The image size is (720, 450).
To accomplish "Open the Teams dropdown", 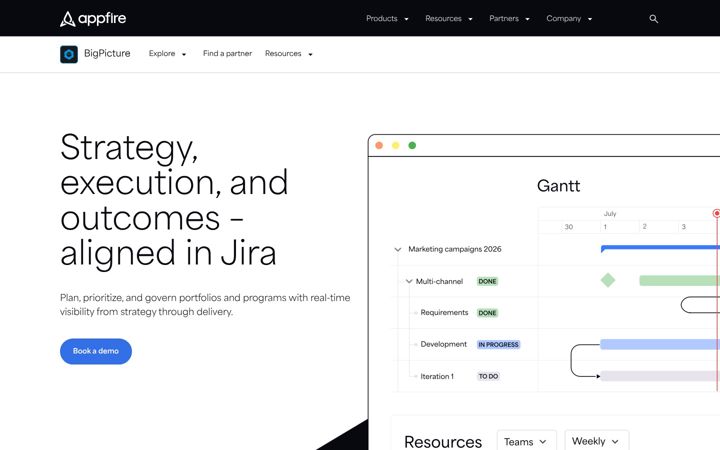I will pyautogui.click(x=526, y=442).
